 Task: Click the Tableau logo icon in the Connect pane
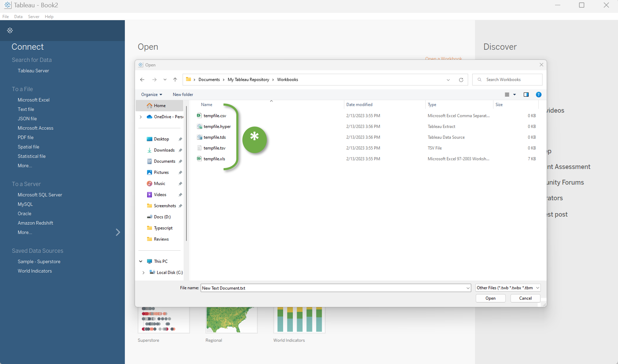pos(10,30)
